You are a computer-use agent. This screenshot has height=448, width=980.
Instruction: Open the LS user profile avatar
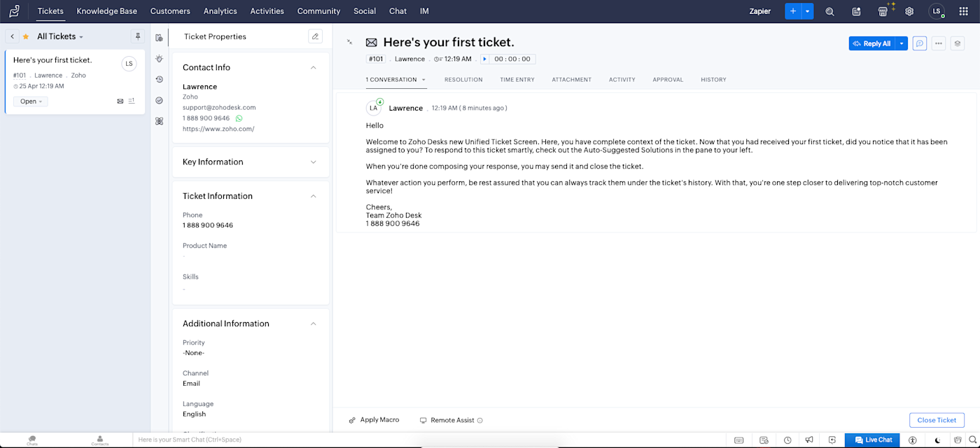(x=937, y=11)
